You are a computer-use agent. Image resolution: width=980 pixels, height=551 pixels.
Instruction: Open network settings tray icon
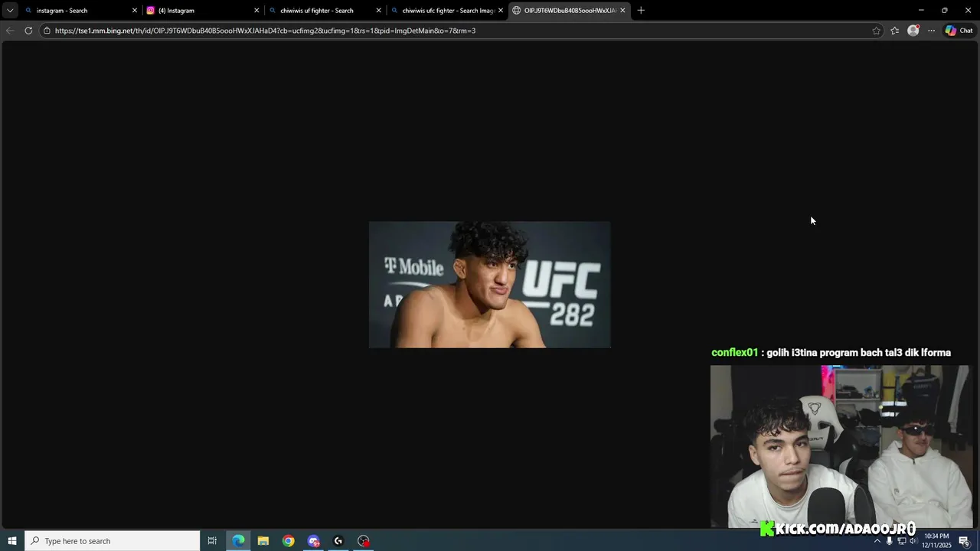click(901, 541)
